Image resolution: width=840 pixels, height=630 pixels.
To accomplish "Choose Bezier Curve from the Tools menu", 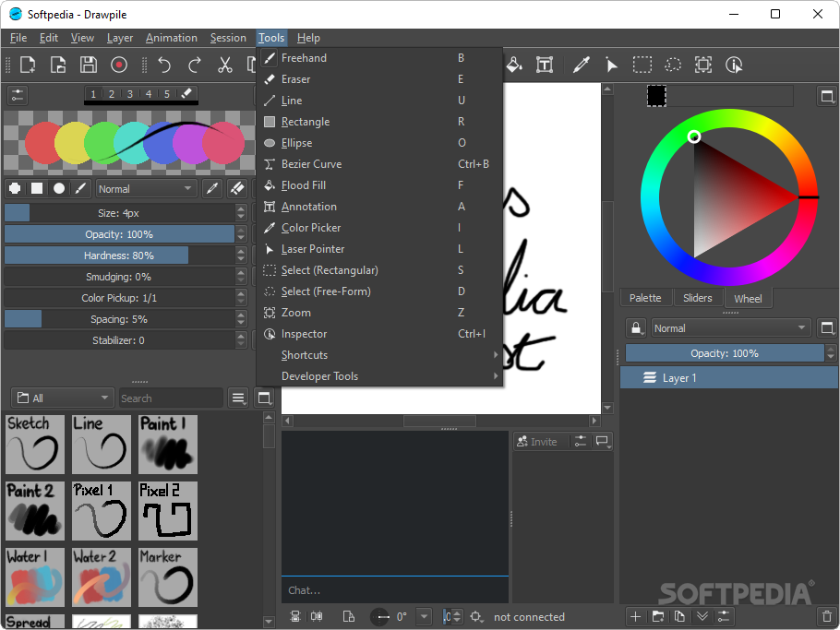I will [x=379, y=164].
